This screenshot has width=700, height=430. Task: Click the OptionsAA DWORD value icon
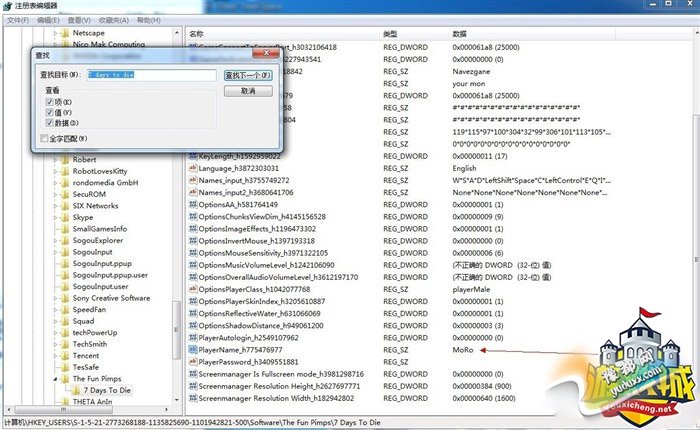[x=193, y=205]
